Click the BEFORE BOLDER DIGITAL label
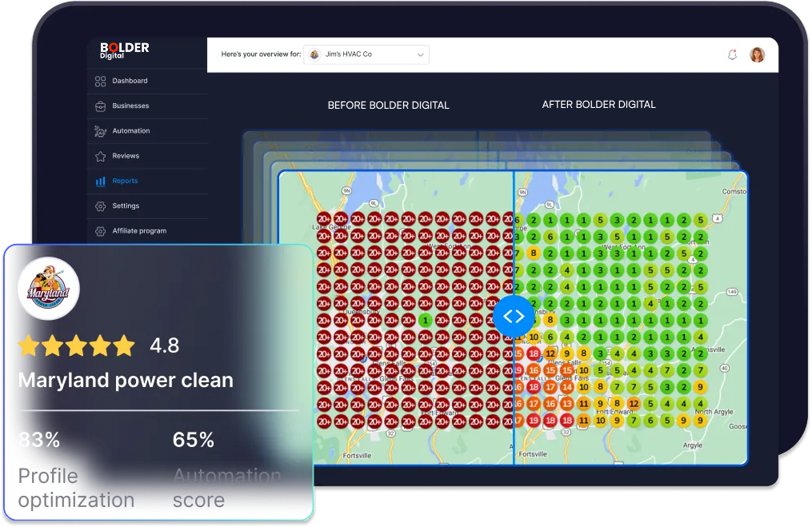The height and width of the screenshot is (527, 812). (388, 106)
